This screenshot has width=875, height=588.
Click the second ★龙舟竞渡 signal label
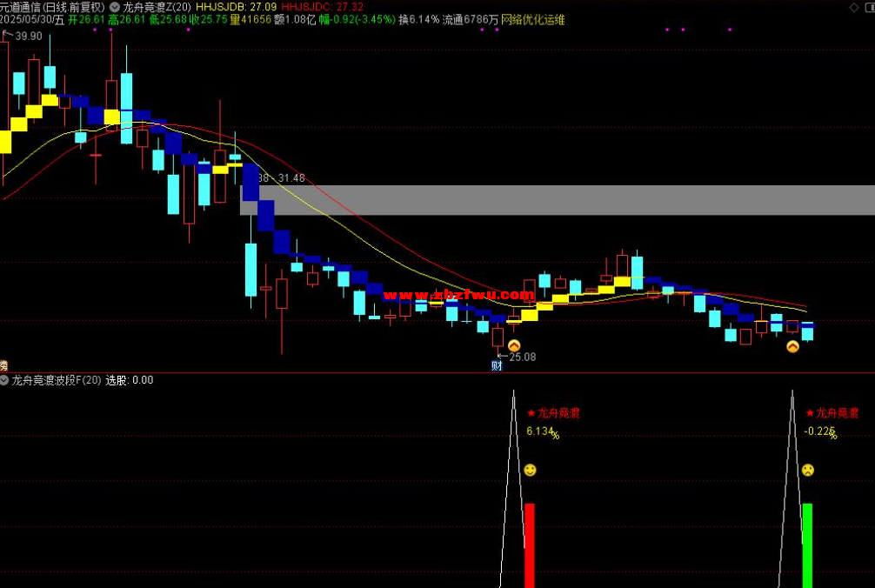pyautogui.click(x=832, y=413)
